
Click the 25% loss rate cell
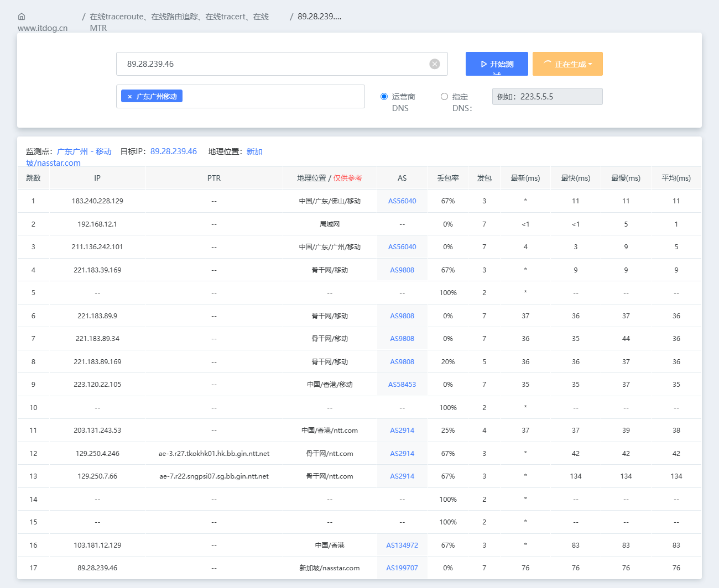pyautogui.click(x=448, y=431)
